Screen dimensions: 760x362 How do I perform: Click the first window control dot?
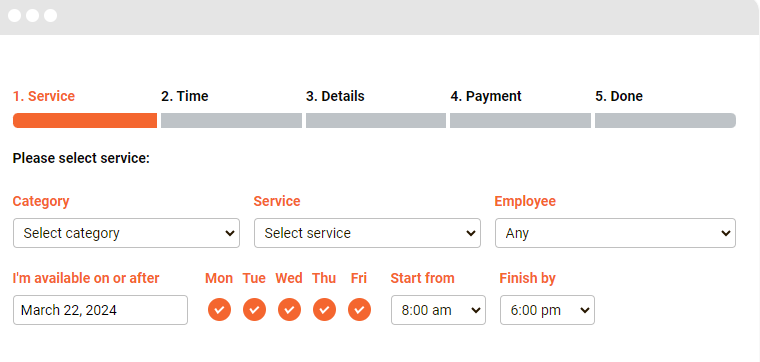pyautogui.click(x=15, y=16)
